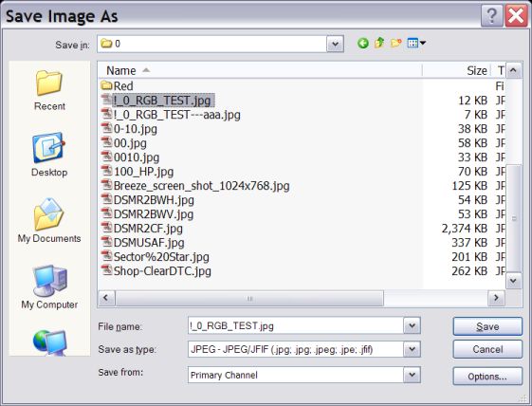Expand the File name dropdown arrow
The width and height of the screenshot is (532, 406).
(412, 326)
